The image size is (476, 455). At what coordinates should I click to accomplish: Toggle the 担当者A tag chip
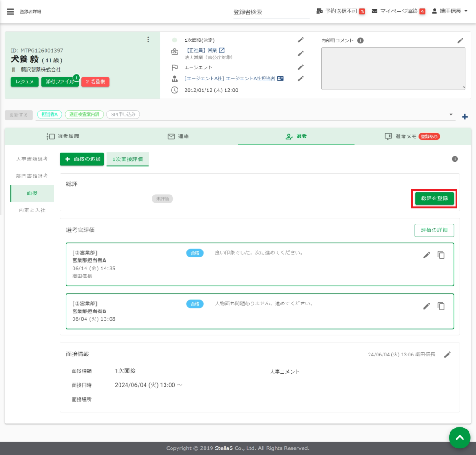pyautogui.click(x=49, y=114)
